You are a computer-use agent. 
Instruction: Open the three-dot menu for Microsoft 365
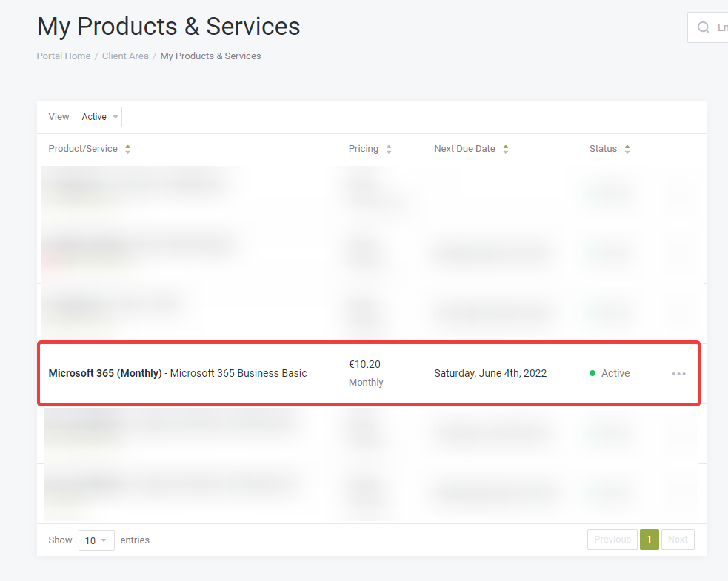click(678, 374)
